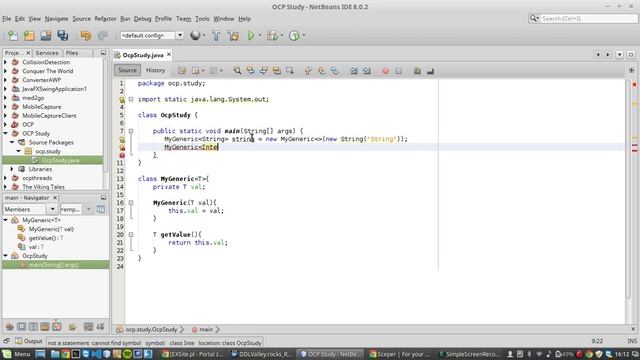
Task: Click the Build Project hammer icon
Action: click(x=216, y=36)
